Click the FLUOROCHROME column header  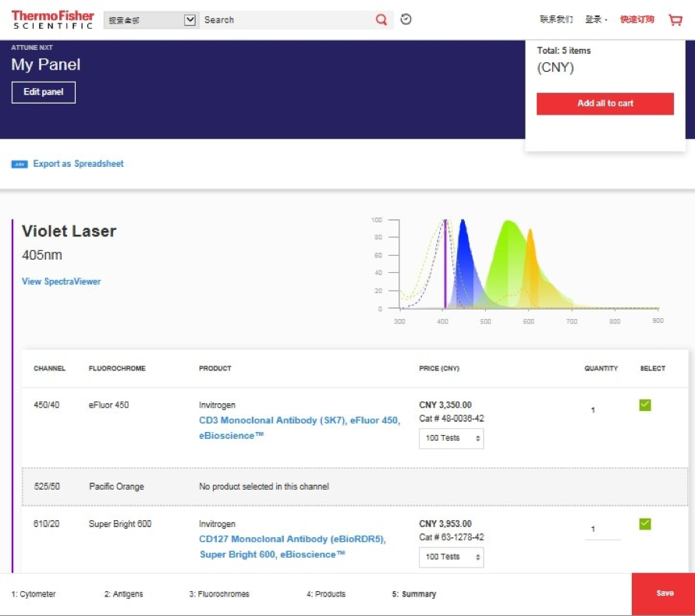pos(117,369)
